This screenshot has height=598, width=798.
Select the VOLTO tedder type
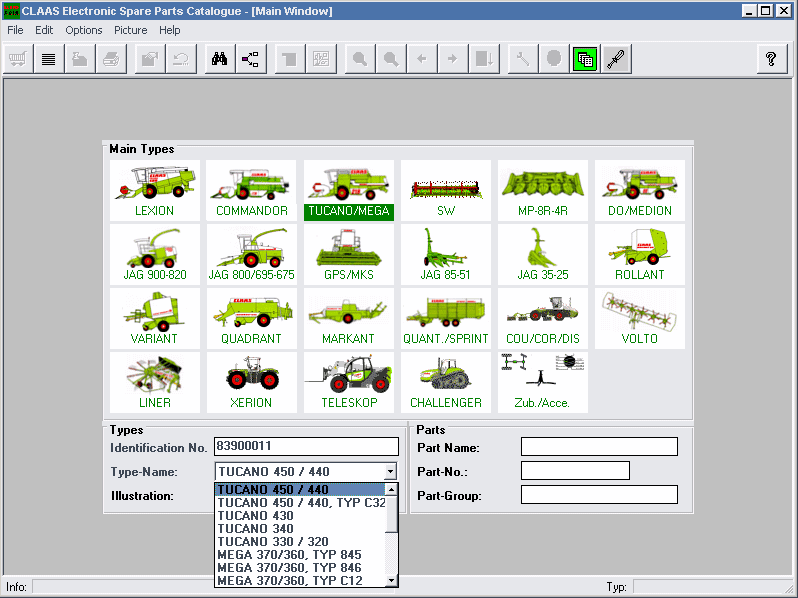coord(640,319)
